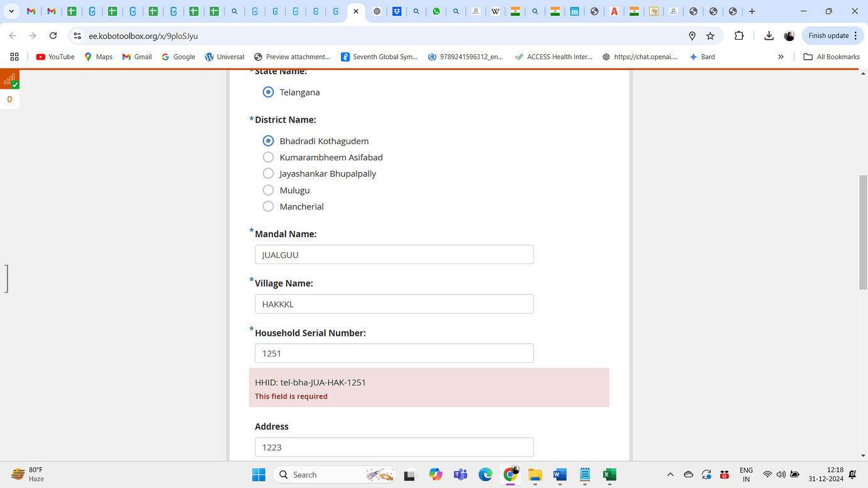Screen dimensions: 868x488
Task: Open the tab search chevron at top left
Action: (x=11, y=11)
